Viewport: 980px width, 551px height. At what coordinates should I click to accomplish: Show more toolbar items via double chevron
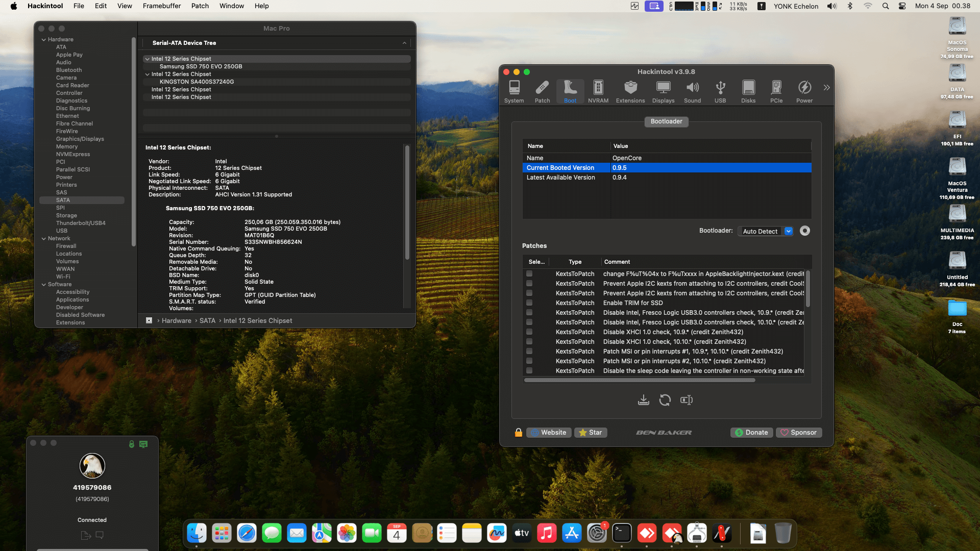[826, 88]
